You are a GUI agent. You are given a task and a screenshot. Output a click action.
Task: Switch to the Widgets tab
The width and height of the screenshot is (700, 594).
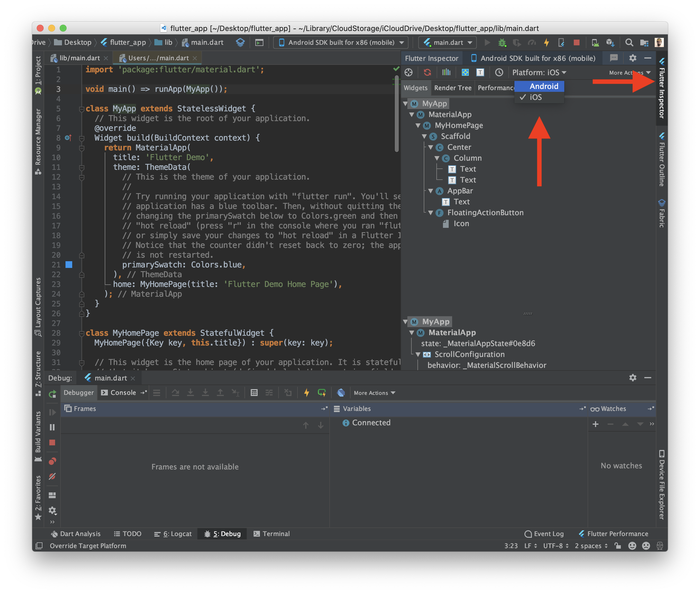[415, 88]
